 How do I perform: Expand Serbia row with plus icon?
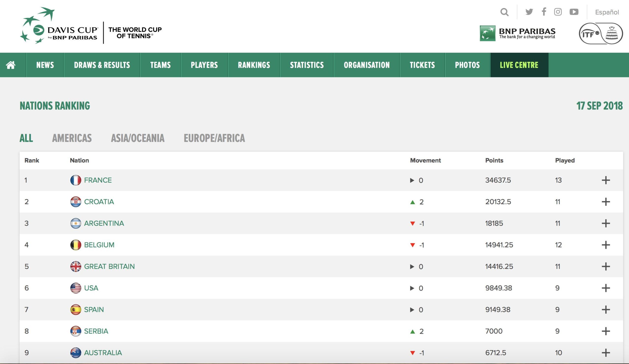click(x=606, y=331)
